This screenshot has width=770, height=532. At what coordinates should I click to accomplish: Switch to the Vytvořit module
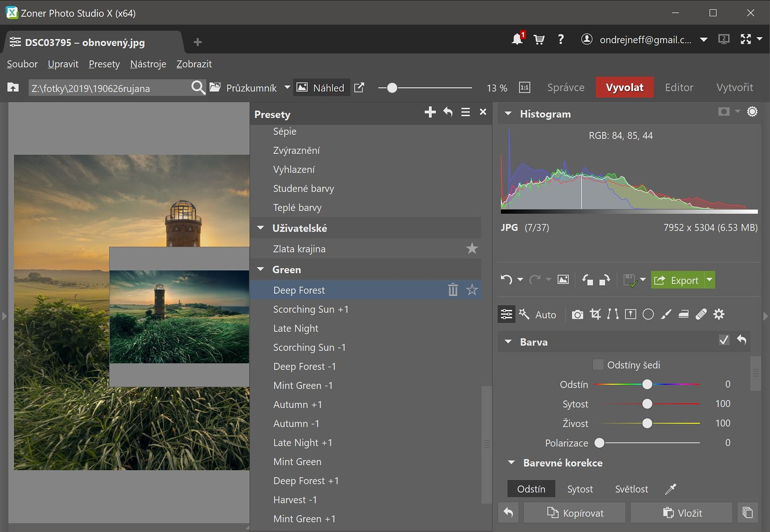[x=735, y=88]
